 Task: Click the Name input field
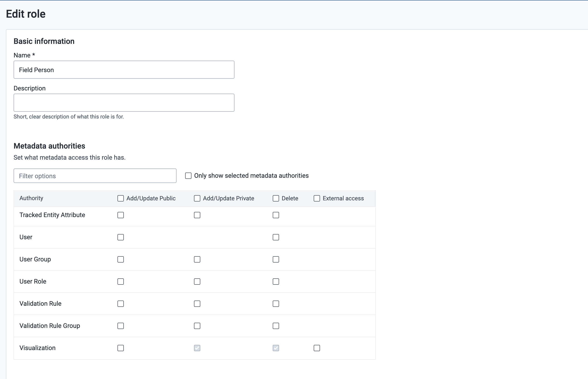(124, 70)
